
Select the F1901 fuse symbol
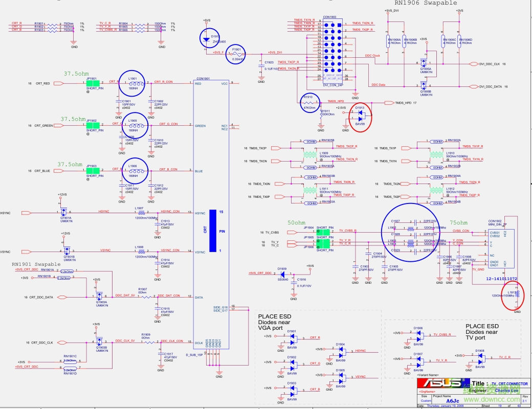[237, 54]
